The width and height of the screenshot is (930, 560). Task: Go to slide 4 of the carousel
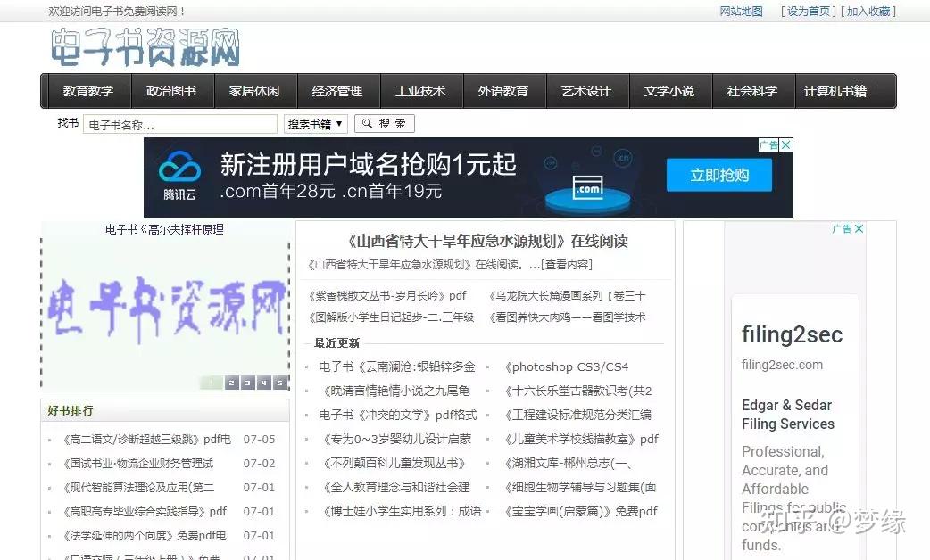coord(264,383)
